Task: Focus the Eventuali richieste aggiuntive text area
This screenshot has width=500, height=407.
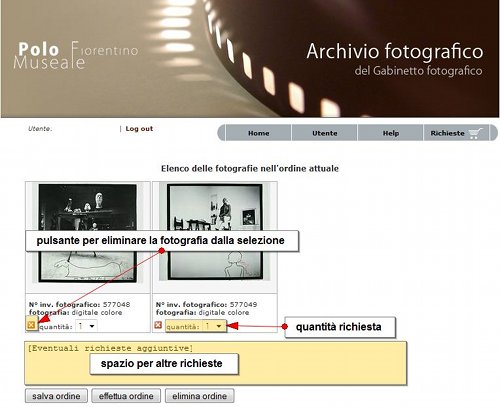Action: tap(216, 363)
